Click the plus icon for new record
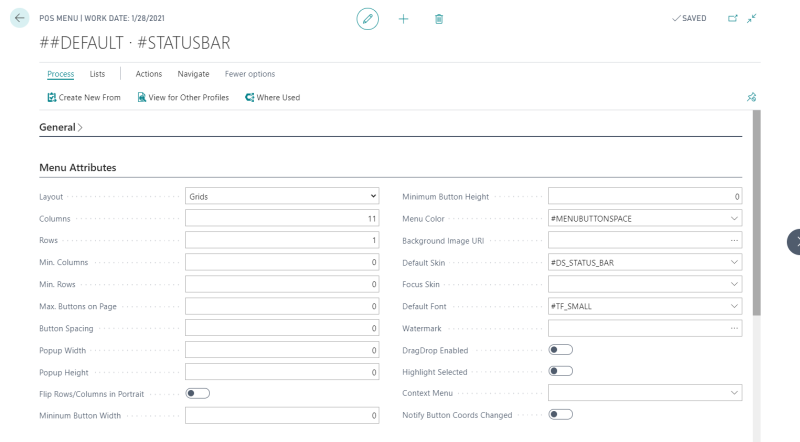This screenshot has height=442, width=800. point(403,19)
